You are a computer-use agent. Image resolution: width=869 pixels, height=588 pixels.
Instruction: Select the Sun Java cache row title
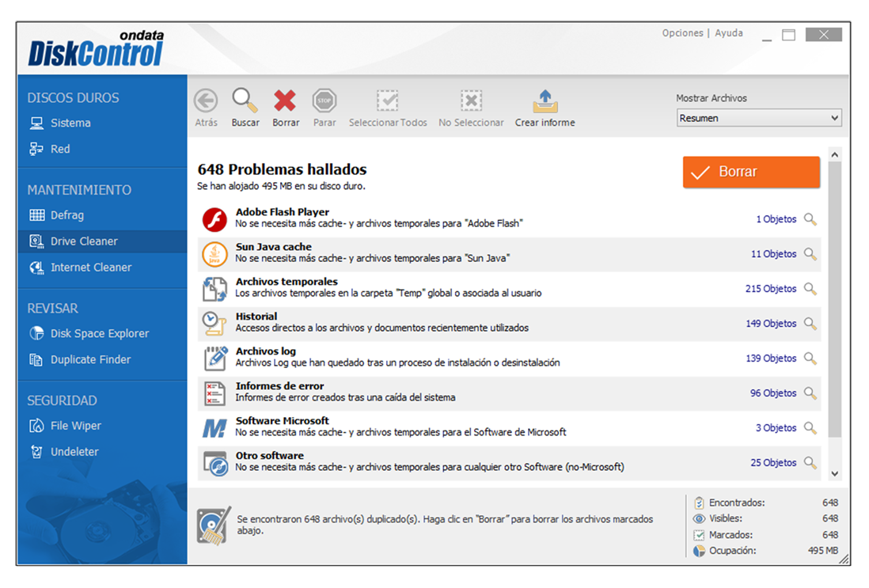coord(273,247)
